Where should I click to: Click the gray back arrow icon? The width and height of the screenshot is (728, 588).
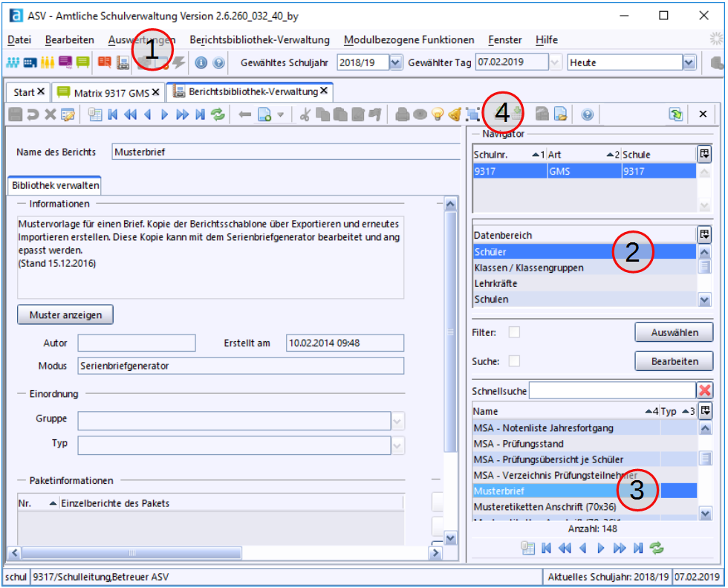[x=244, y=114]
